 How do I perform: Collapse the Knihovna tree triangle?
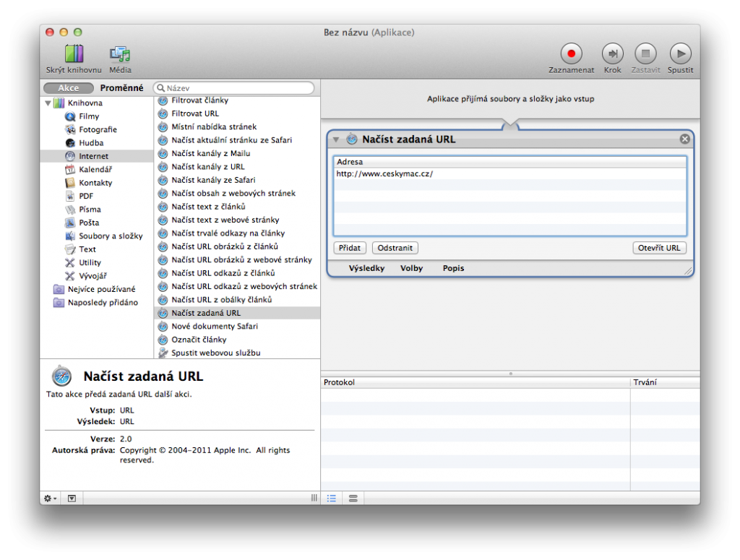click(48, 103)
